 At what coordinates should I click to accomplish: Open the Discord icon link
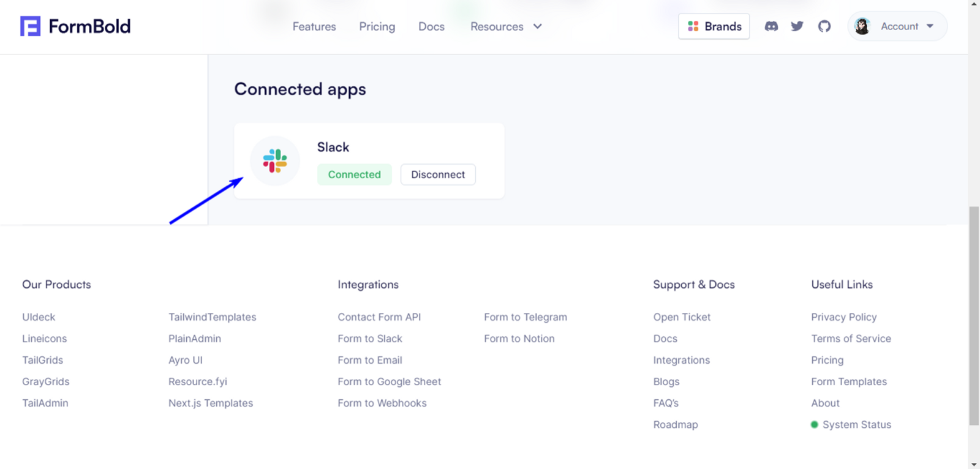click(771, 26)
